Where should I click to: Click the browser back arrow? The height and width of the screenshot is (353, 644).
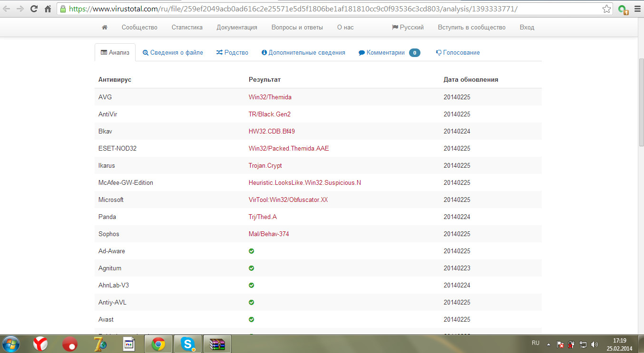coord(7,9)
